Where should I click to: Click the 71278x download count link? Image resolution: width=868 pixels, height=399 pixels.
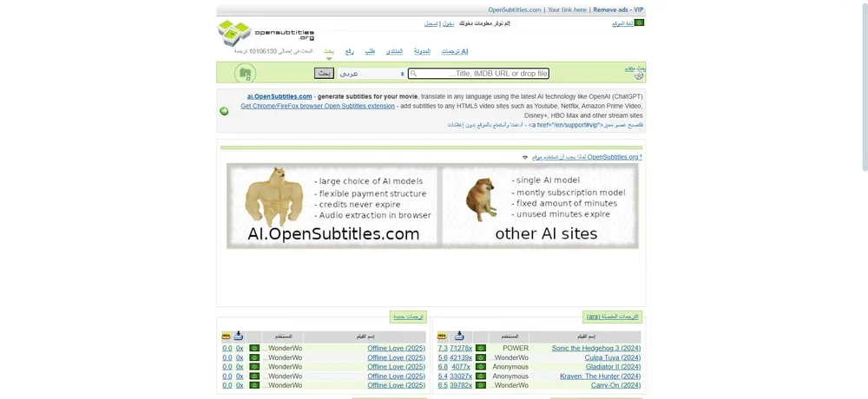click(x=461, y=348)
